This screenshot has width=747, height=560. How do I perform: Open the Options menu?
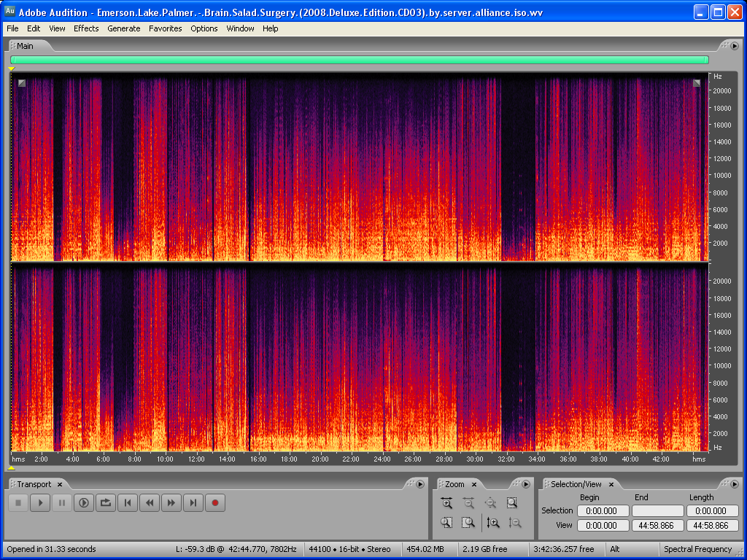(204, 28)
